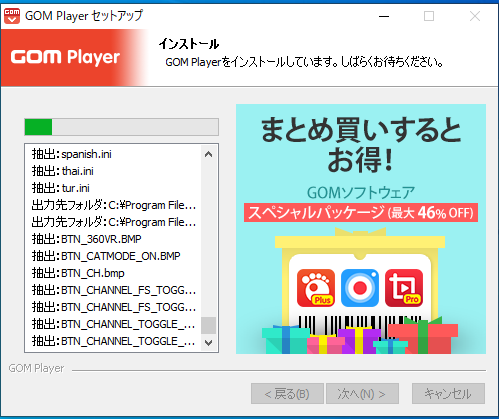Image resolution: width=499 pixels, height=419 pixels.
Task: Click the installation progress bar
Action: [x=121, y=127]
